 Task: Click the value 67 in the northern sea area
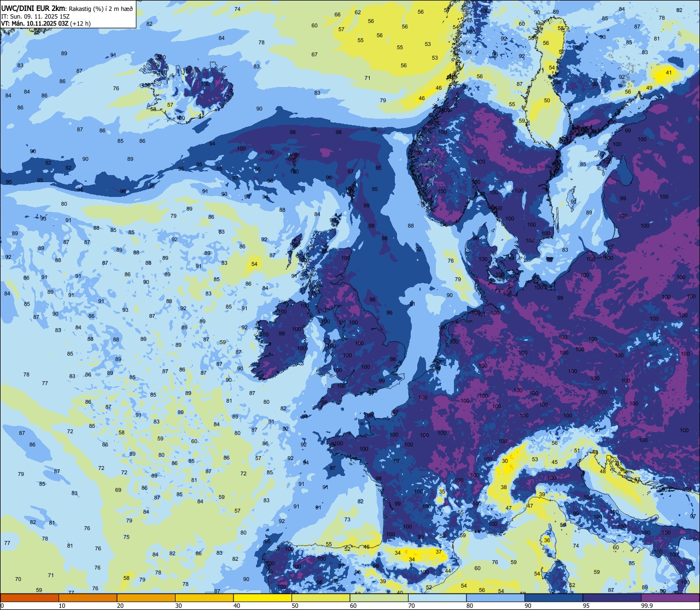click(314, 55)
